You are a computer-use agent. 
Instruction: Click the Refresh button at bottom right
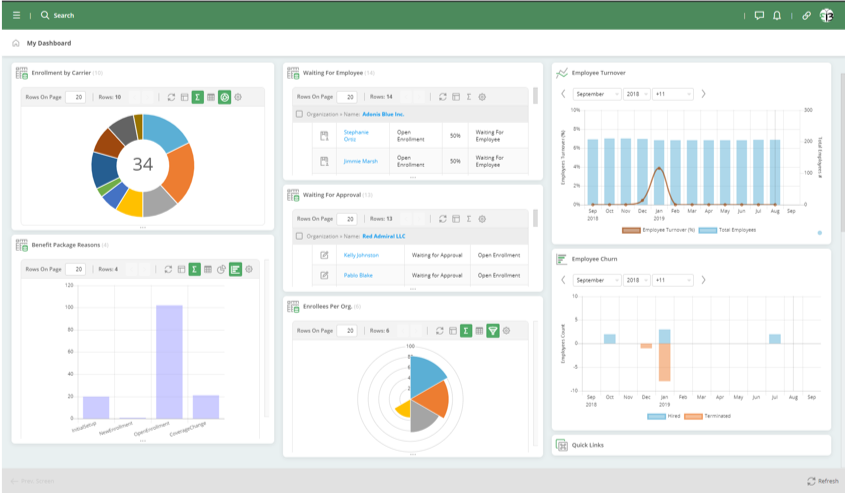(x=822, y=481)
